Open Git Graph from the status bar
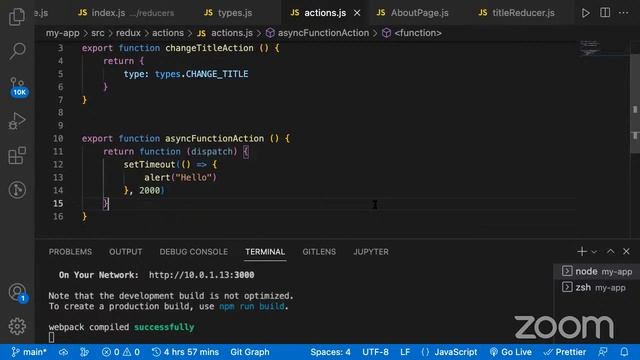Viewport: 640px width, 360px height. point(250,352)
